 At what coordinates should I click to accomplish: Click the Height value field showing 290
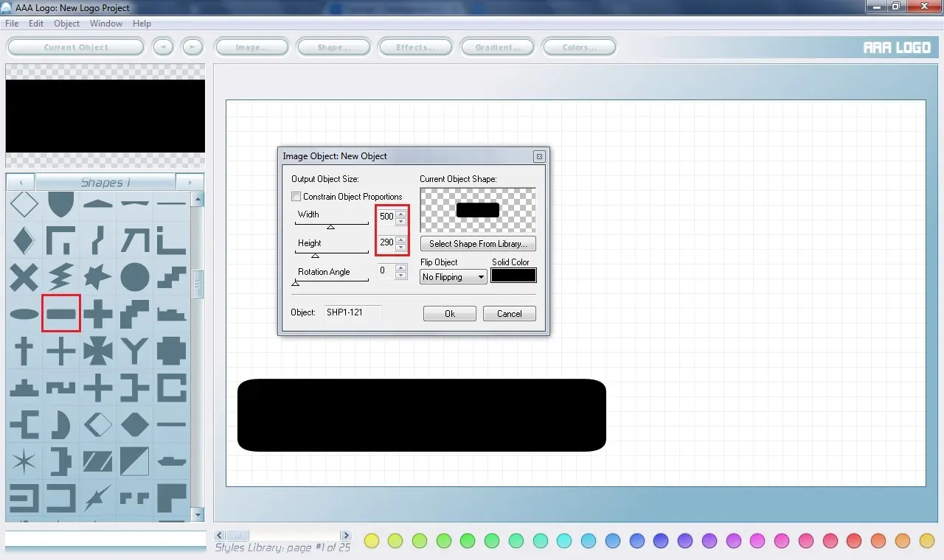click(386, 242)
